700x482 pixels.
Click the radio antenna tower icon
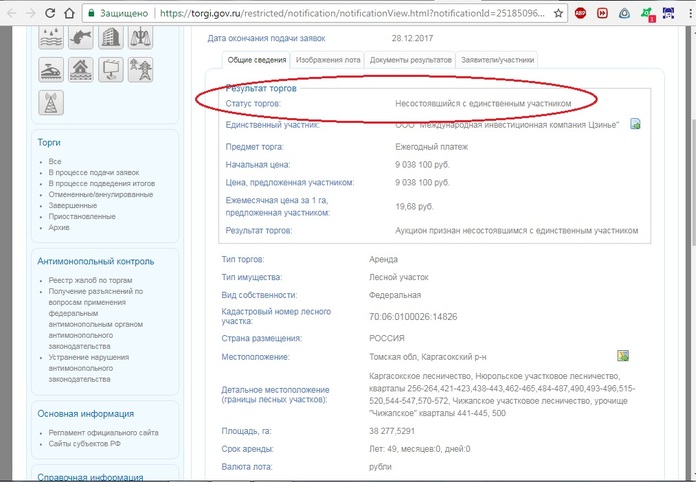pyautogui.click(x=51, y=103)
